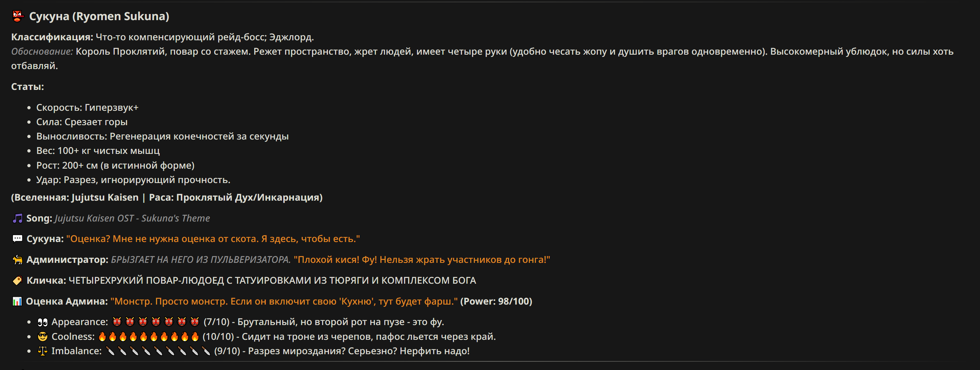Click the Статы: section label
Image resolution: width=980 pixels, height=370 pixels.
point(27,87)
